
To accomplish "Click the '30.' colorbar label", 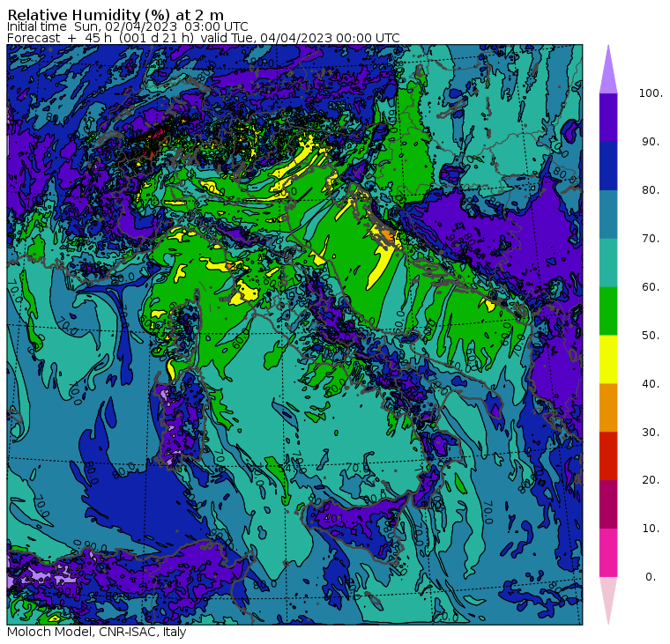I will click(x=651, y=433).
